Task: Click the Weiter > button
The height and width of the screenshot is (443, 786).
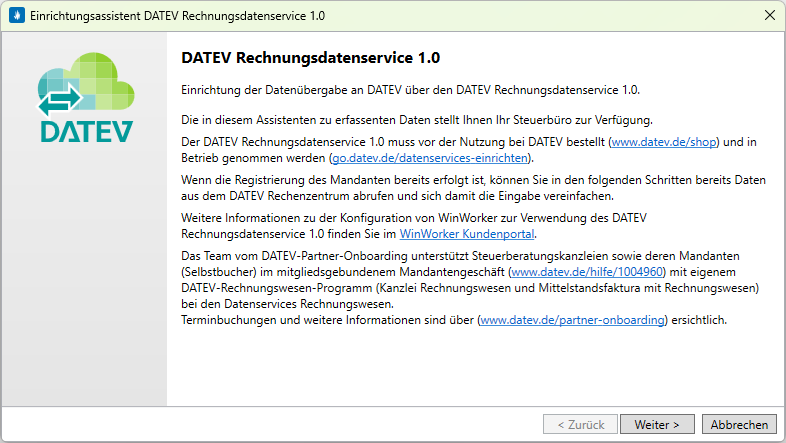Action: pyautogui.click(x=657, y=424)
